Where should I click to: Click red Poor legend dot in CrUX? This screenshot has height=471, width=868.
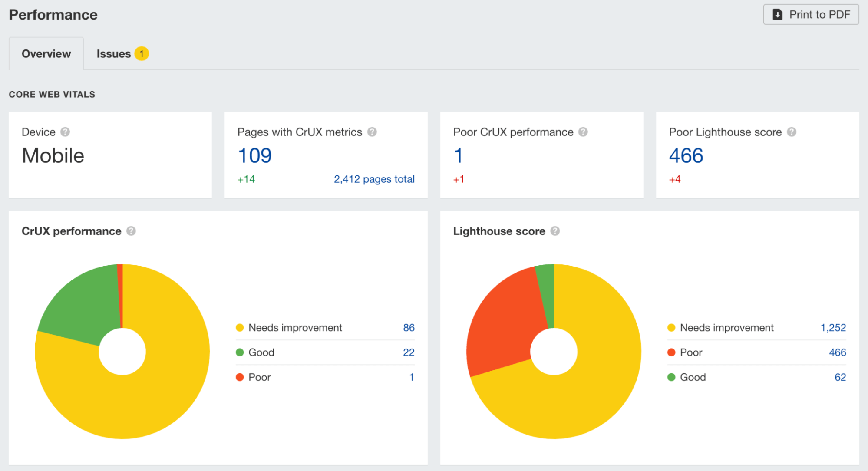[240, 377]
